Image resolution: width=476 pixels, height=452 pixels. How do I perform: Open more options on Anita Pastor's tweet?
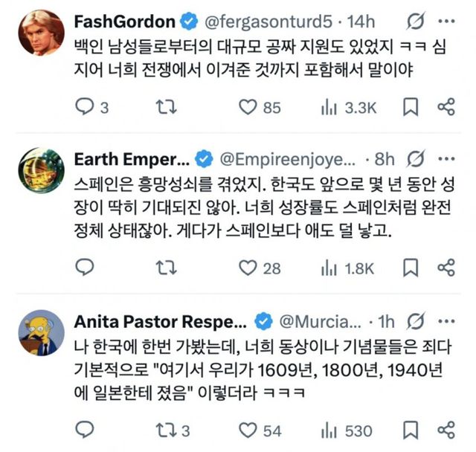coord(446,321)
